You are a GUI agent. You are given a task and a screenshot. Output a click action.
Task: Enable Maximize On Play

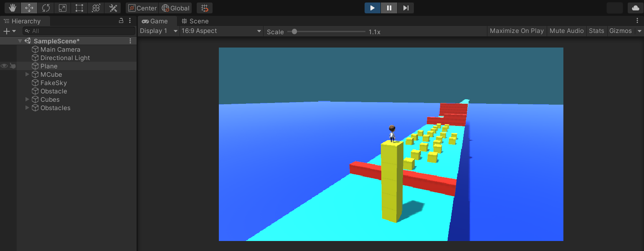(x=517, y=31)
